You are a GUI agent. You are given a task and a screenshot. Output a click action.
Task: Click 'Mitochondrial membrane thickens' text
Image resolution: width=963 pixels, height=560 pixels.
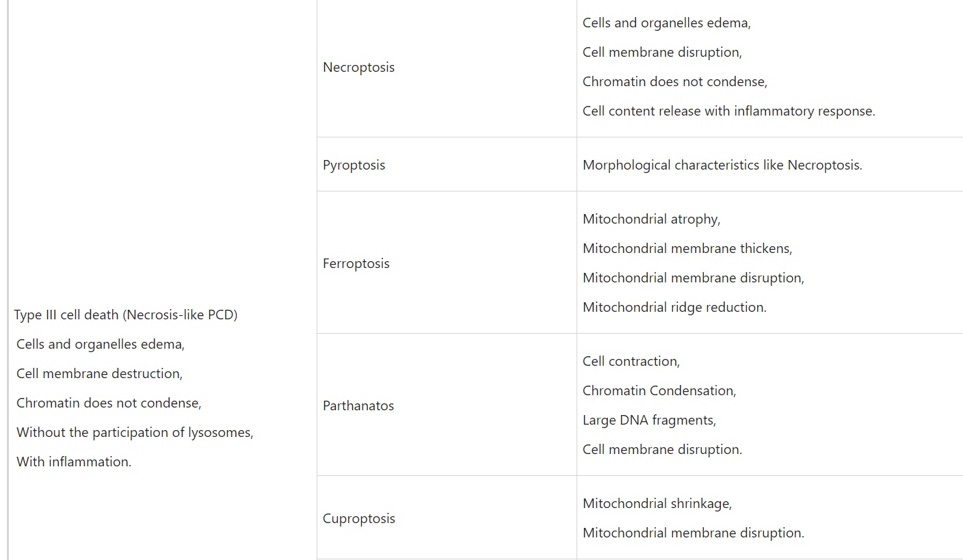687,249
